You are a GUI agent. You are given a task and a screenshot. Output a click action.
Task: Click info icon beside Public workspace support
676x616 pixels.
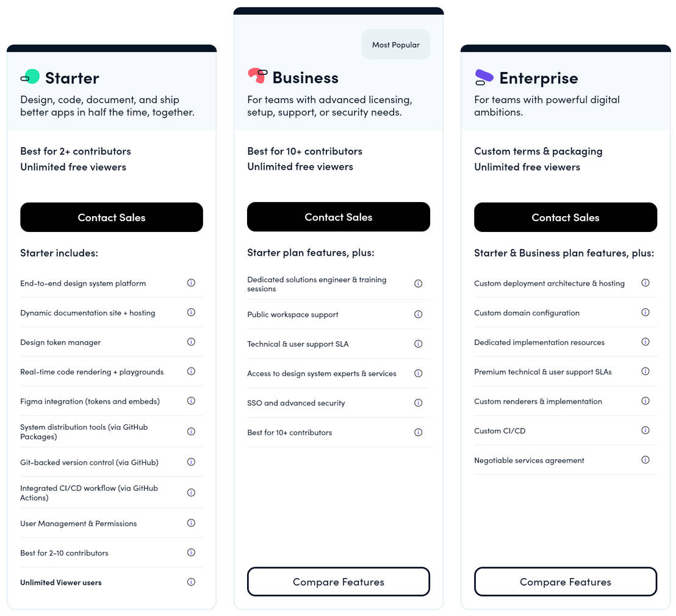tap(418, 314)
